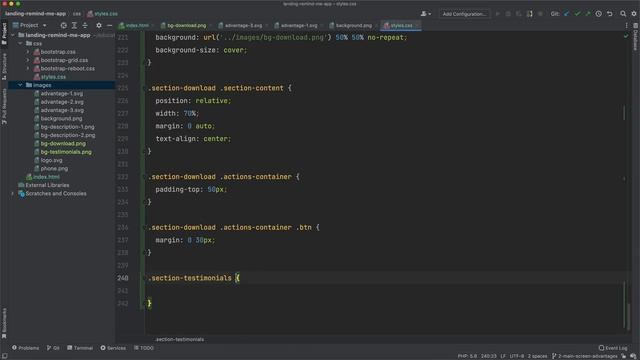The image size is (640, 360).
Task: Click the Locate/Select Opened File icon in Project panel
Action: (63, 25)
